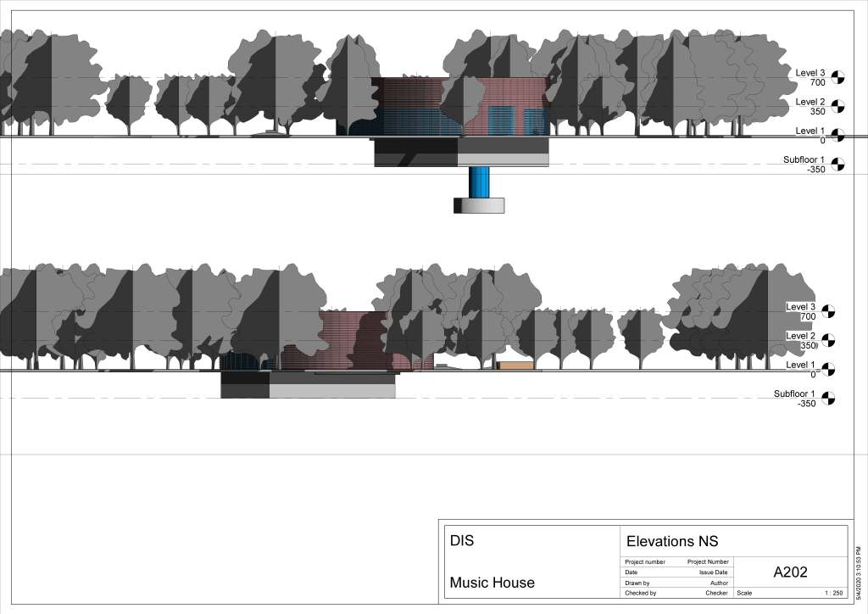
Task: Click the Level 3 marker symbol in upper elevation
Action: tap(838, 77)
